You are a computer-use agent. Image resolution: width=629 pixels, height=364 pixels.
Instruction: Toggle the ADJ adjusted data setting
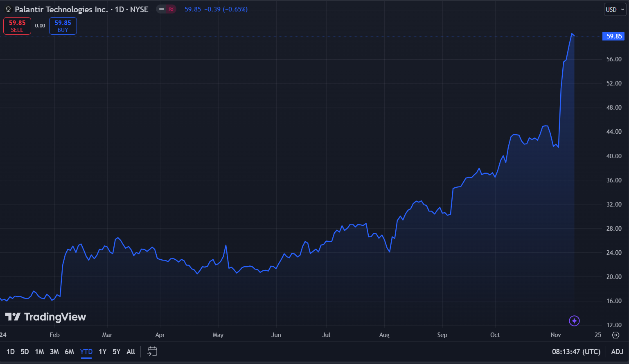(x=617, y=352)
